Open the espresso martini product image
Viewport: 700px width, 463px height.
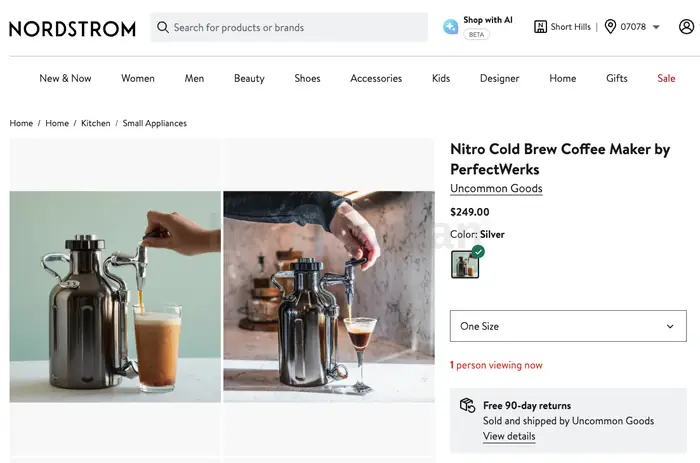[329, 297]
